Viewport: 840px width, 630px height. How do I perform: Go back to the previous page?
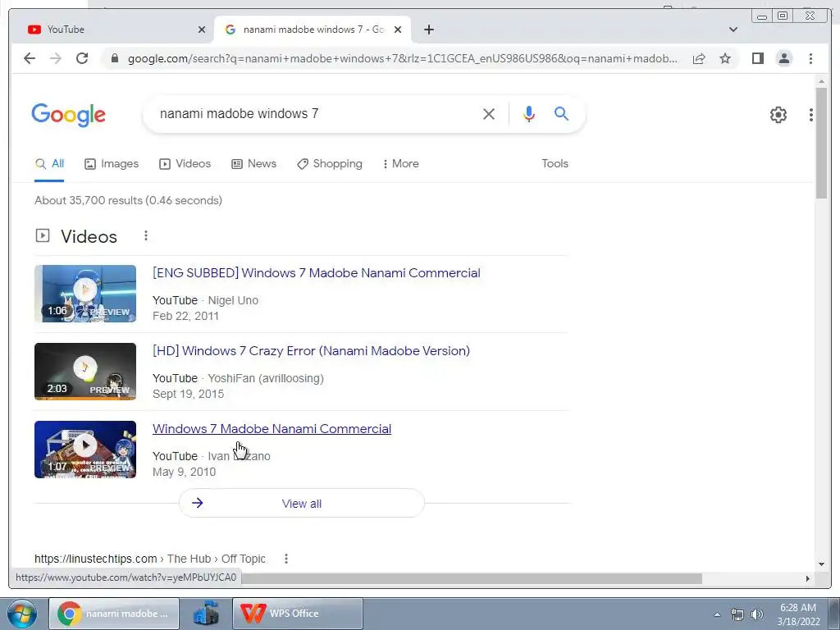pyautogui.click(x=30, y=58)
